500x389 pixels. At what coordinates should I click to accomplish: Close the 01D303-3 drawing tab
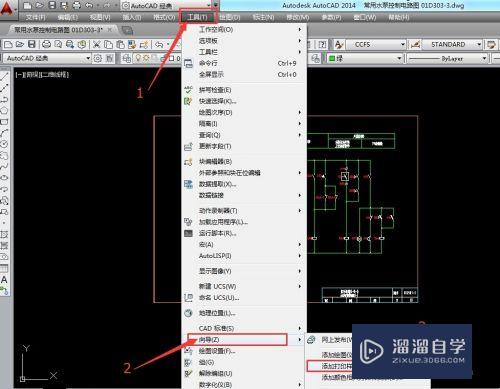click(110, 30)
